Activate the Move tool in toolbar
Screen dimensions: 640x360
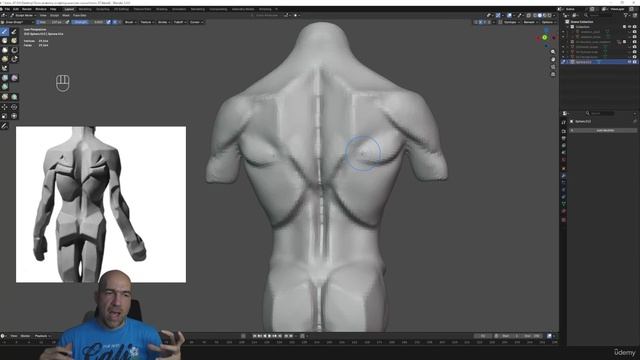tap(4, 107)
